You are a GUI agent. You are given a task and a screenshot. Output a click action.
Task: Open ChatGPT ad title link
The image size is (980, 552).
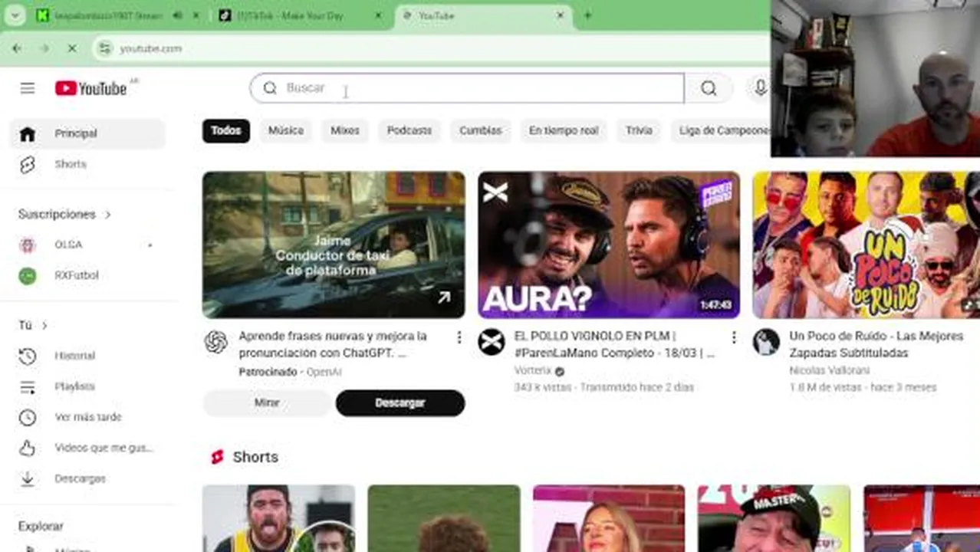(333, 344)
